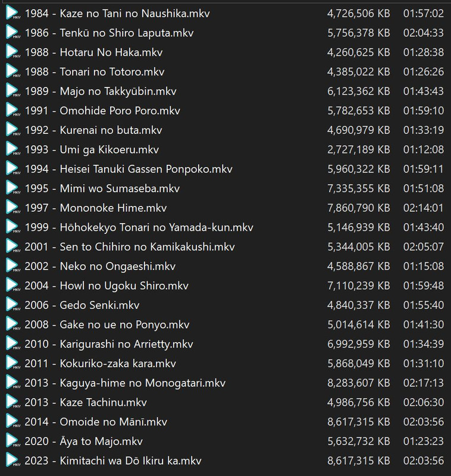The width and height of the screenshot is (451, 476).
Task: Select the 1988 Tonari no Totoro file name
Action: coord(95,72)
